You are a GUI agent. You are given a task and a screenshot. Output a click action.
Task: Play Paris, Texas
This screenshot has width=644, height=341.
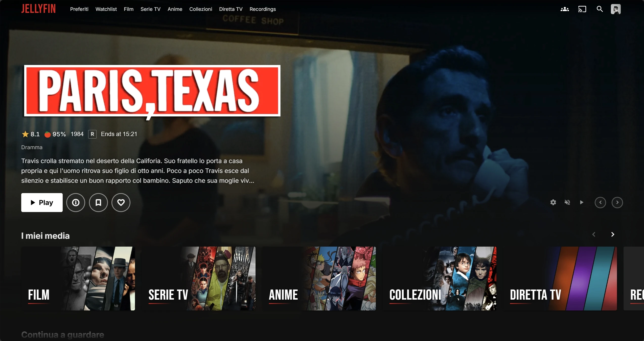pyautogui.click(x=42, y=202)
